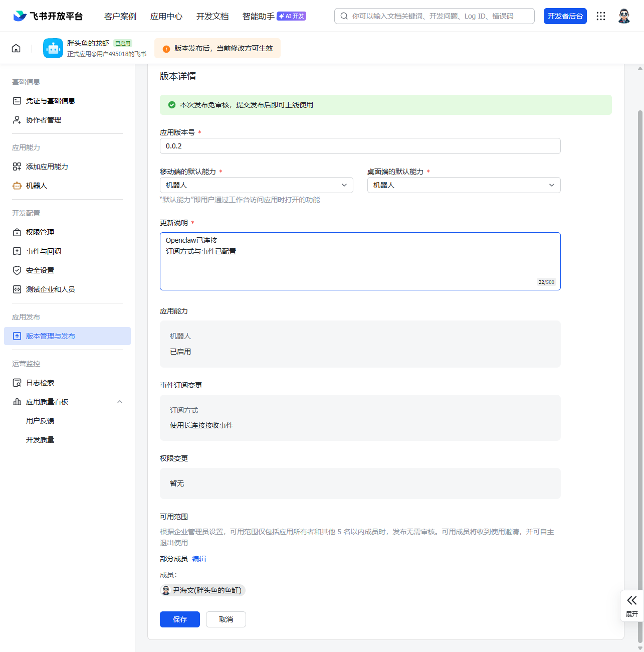Click the 添加应用能力 grid icon
The image size is (644, 652).
[17, 167]
